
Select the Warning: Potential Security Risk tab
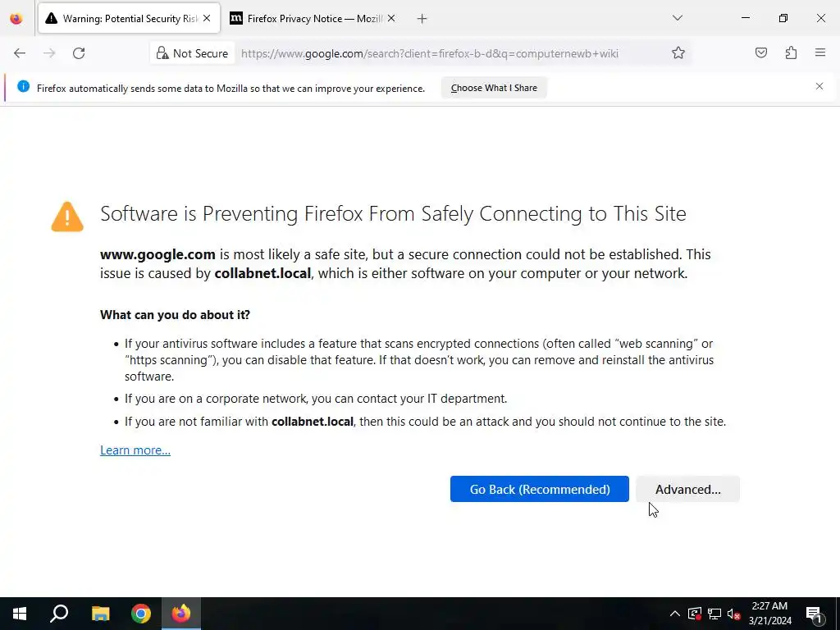123,18
